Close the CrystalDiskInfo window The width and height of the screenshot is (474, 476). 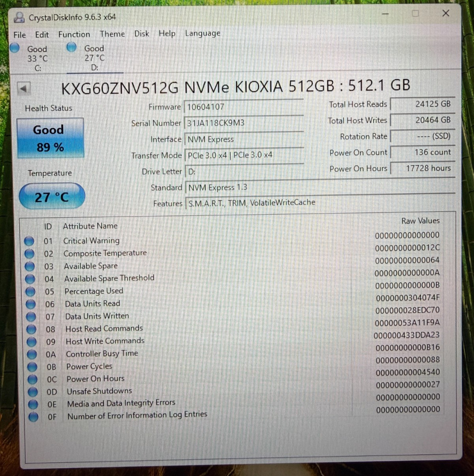tap(446, 13)
